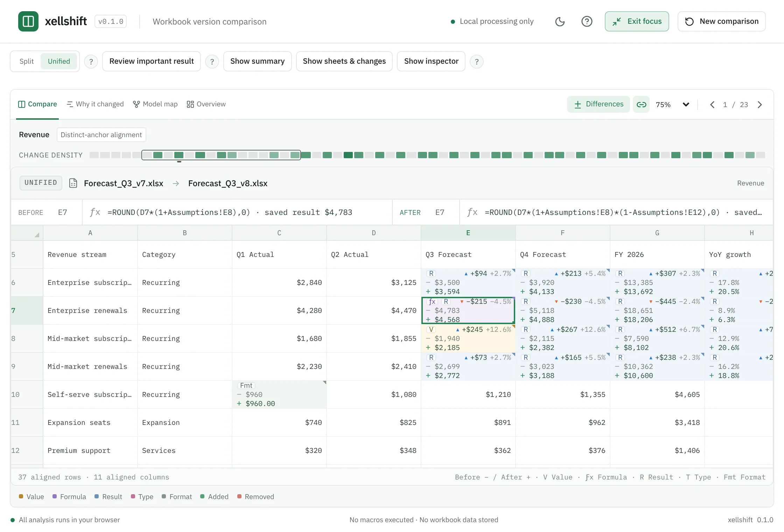Start a New comparison
784x532 pixels.
pyautogui.click(x=722, y=21)
